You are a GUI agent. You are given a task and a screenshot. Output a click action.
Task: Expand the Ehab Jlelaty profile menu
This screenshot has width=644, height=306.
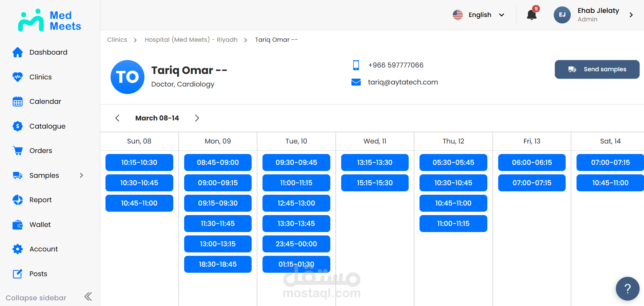click(x=631, y=15)
